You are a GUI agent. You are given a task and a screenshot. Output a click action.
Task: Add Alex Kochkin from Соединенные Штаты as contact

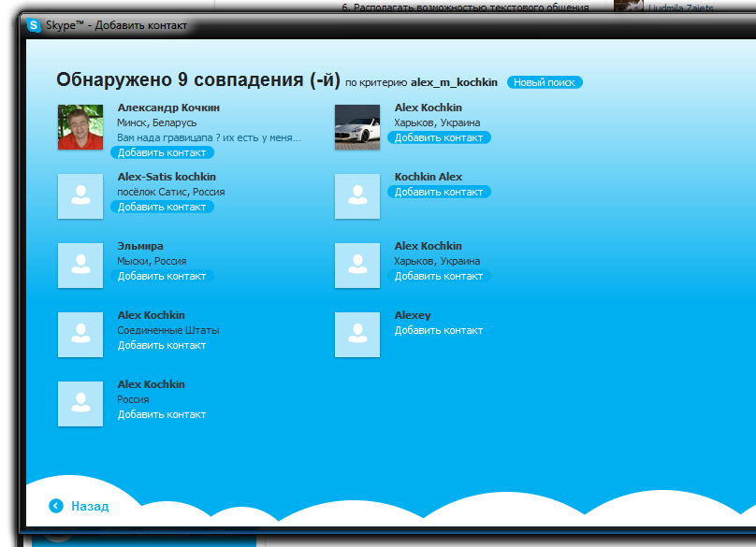[162, 346]
